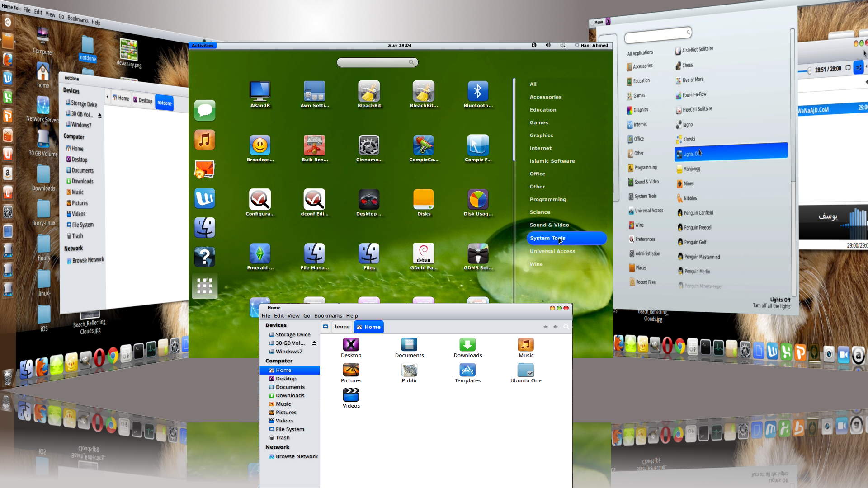The width and height of the screenshot is (868, 488).
Task: Click the lowercase home path button
Action: click(x=342, y=327)
